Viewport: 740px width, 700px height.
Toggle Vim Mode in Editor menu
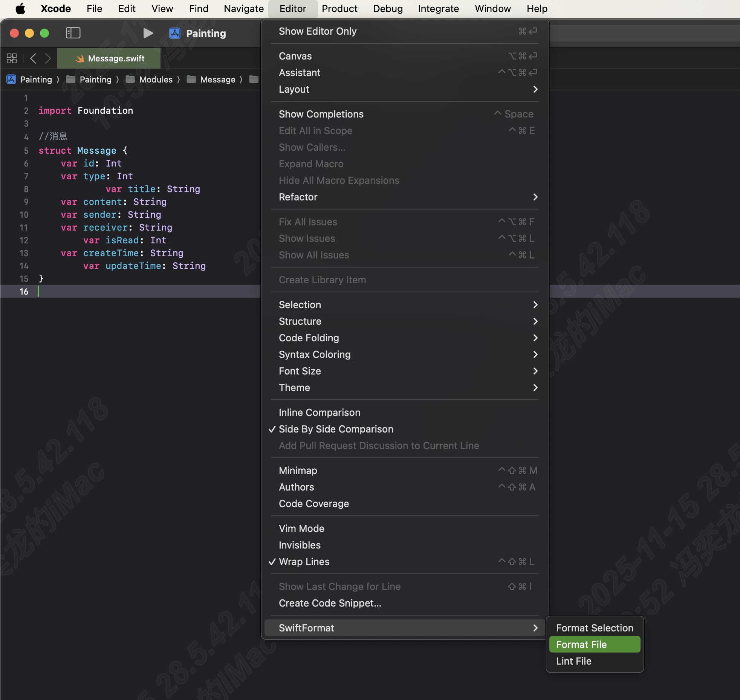point(301,529)
